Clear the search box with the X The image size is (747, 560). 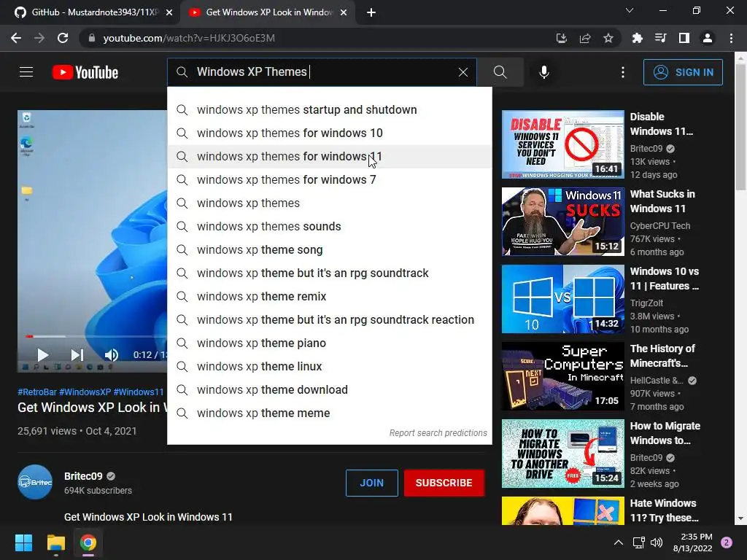[463, 72]
